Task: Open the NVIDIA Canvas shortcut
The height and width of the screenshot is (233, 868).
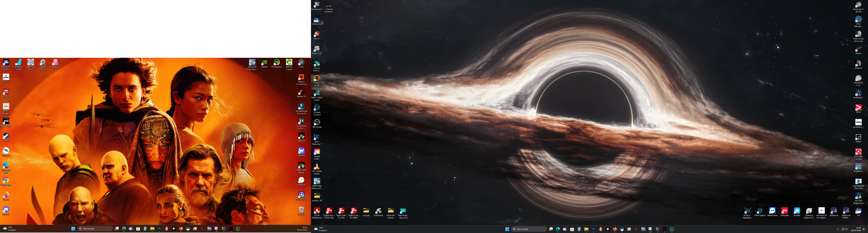Action: coord(289,65)
